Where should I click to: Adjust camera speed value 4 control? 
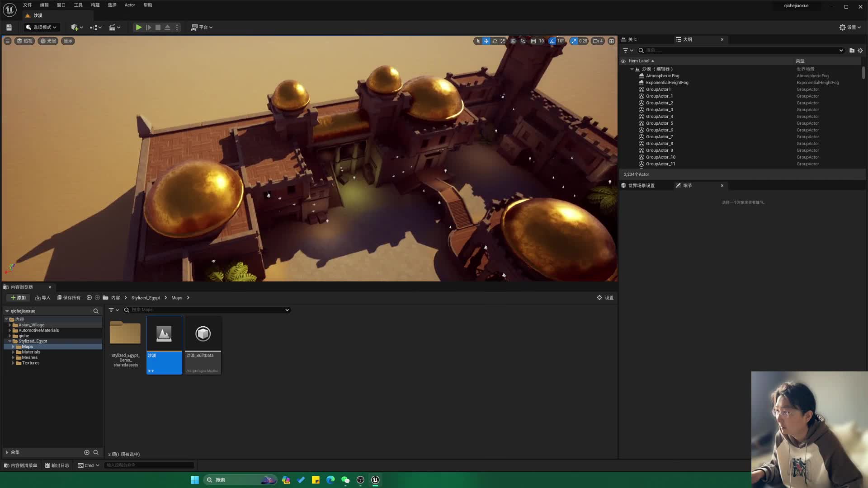pyautogui.click(x=598, y=41)
